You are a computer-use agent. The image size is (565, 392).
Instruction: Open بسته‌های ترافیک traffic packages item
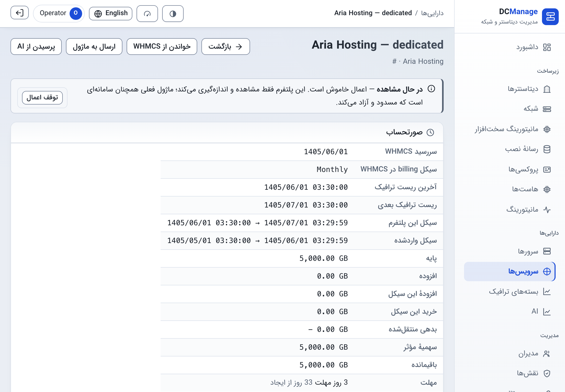tap(510, 291)
